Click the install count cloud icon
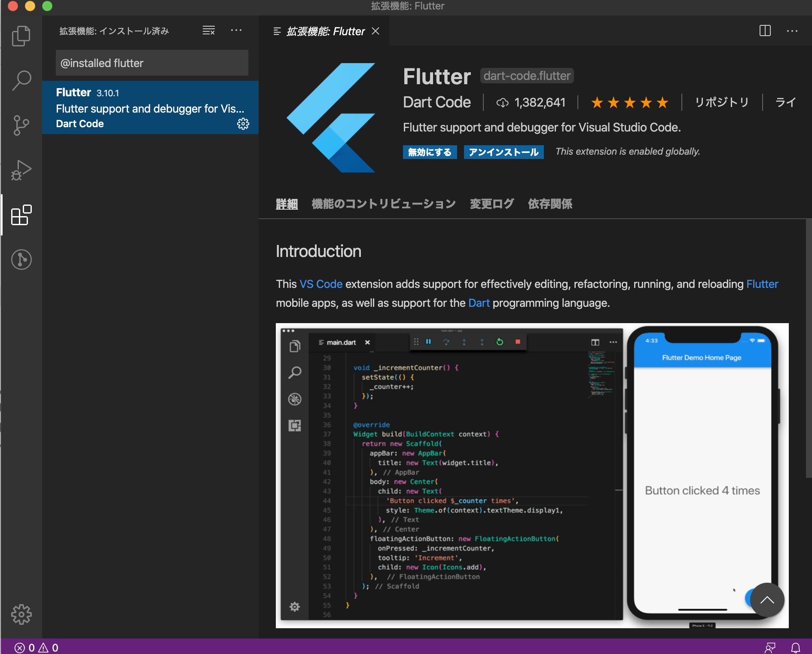Screen dimensions: 812x654 pyautogui.click(x=502, y=103)
